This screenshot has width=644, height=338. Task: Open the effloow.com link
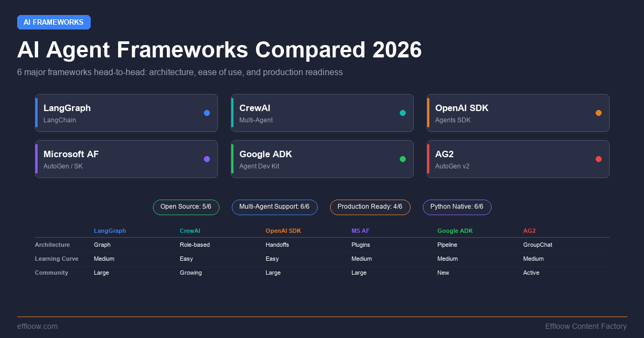tap(38, 326)
